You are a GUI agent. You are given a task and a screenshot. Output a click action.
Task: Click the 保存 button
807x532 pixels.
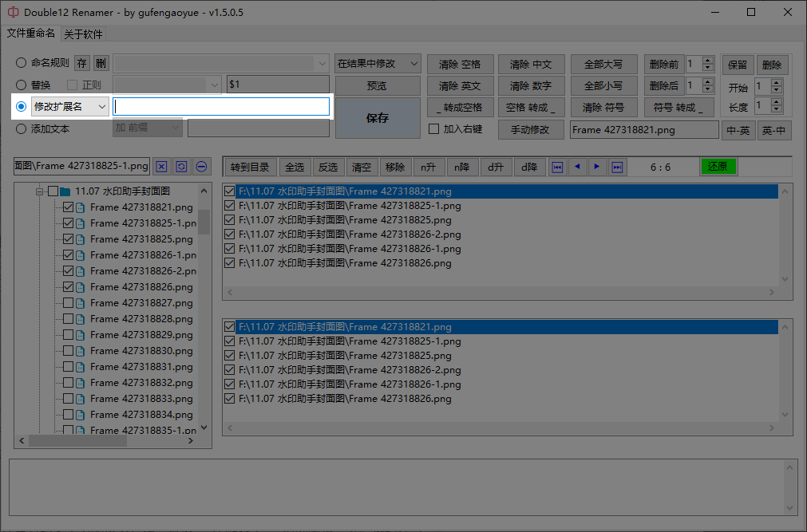(378, 118)
